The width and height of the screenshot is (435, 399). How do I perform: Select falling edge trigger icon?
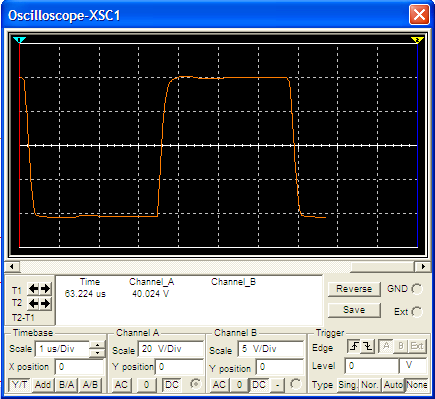[x=368, y=347]
